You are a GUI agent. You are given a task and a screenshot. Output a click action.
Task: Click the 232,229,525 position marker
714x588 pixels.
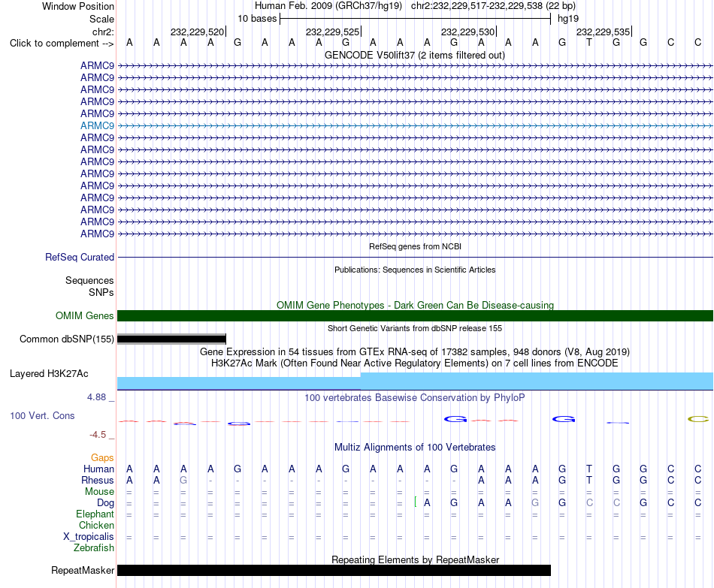[332, 32]
